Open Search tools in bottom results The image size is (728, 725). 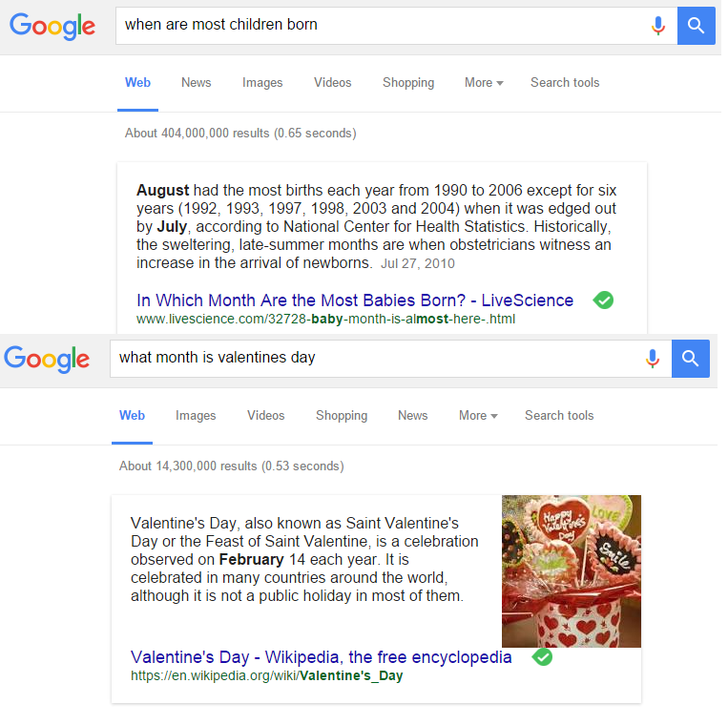[x=559, y=416]
